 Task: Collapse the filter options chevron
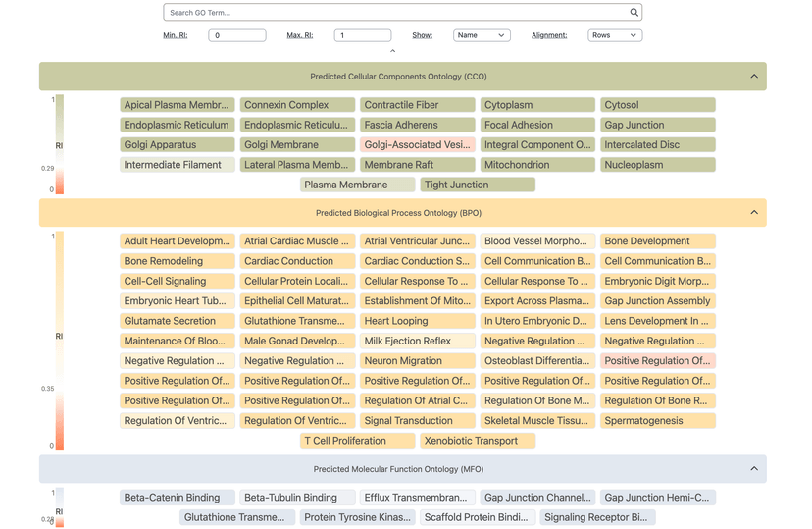(392, 51)
